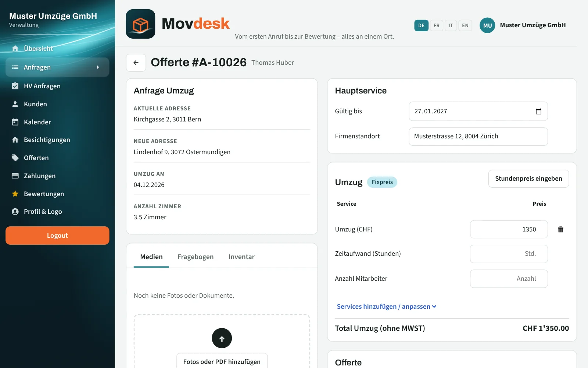588x368 pixels.
Task: Expand the Anfragen submenu arrow
Action: pyautogui.click(x=98, y=67)
